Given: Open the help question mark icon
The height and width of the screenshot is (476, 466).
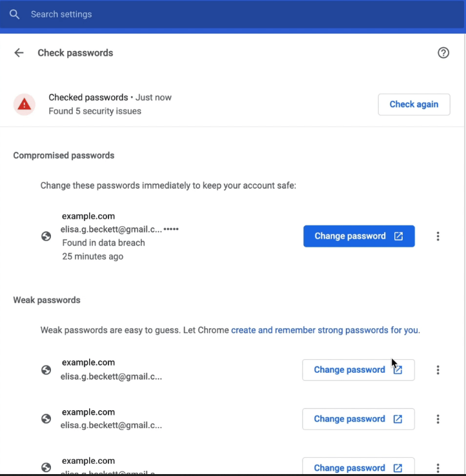Looking at the screenshot, I should [x=443, y=53].
